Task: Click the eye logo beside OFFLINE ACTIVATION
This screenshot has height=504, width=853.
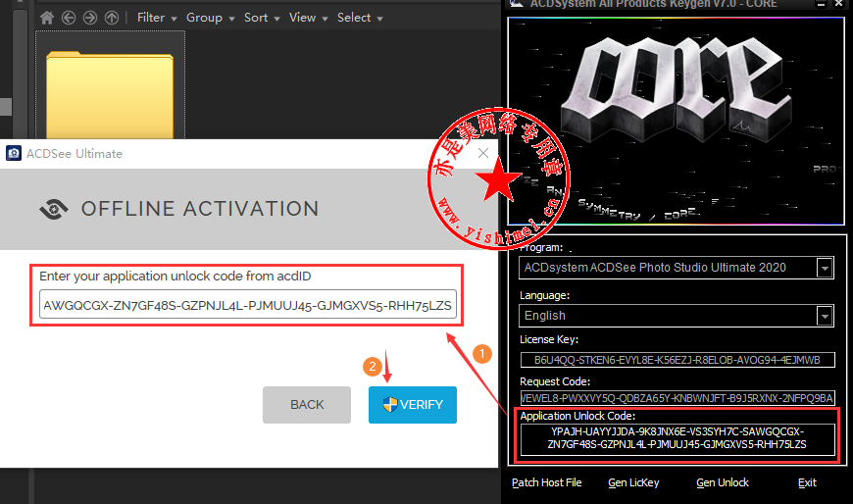Action: click(x=54, y=209)
